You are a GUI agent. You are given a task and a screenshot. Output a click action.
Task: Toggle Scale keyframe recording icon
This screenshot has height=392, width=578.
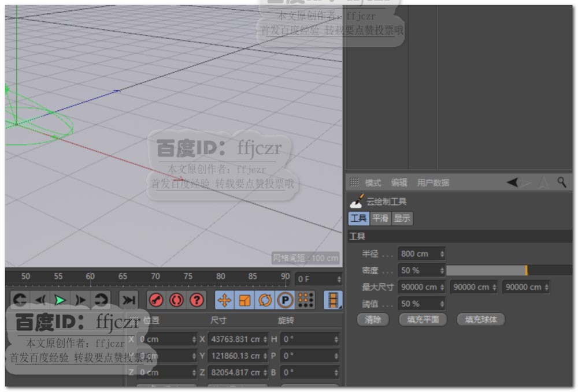click(x=244, y=300)
